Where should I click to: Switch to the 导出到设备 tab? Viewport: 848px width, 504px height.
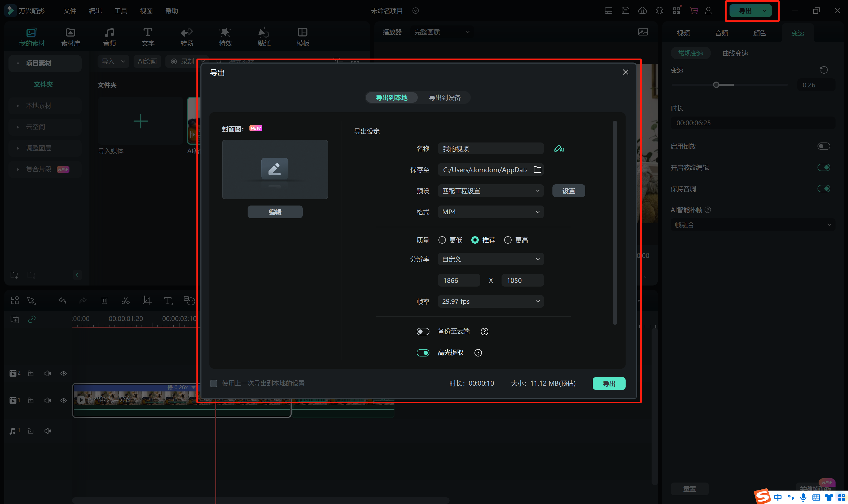[x=444, y=98]
